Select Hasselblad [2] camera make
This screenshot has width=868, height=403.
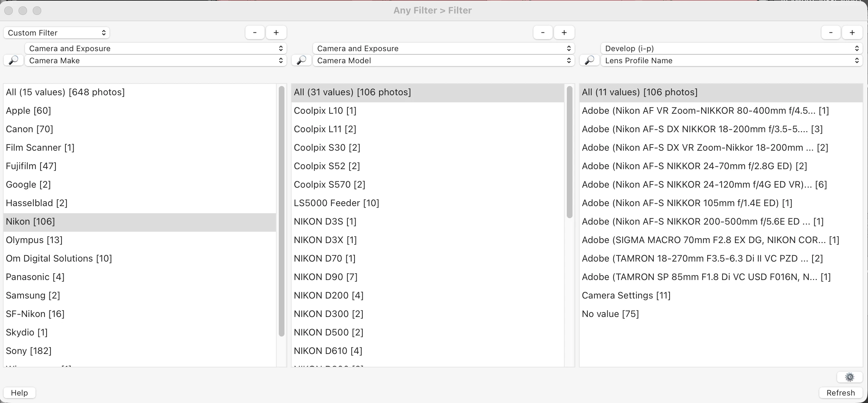140,203
